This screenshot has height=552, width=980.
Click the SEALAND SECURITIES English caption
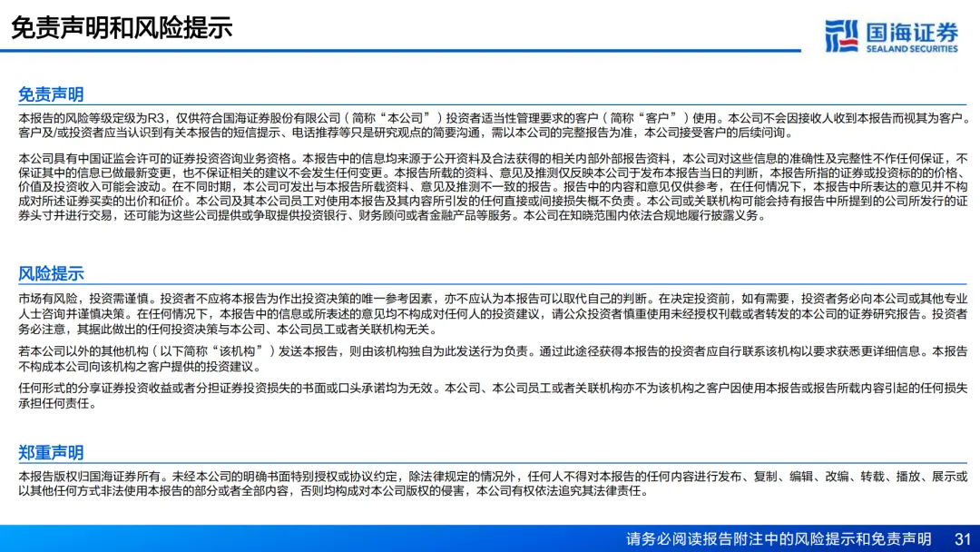point(912,49)
